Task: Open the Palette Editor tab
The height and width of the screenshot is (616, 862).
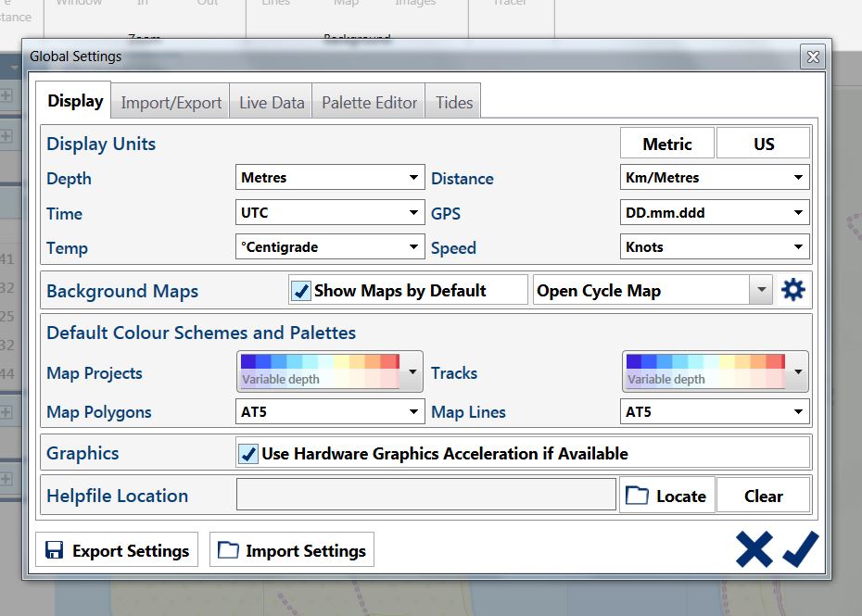Action: [369, 103]
